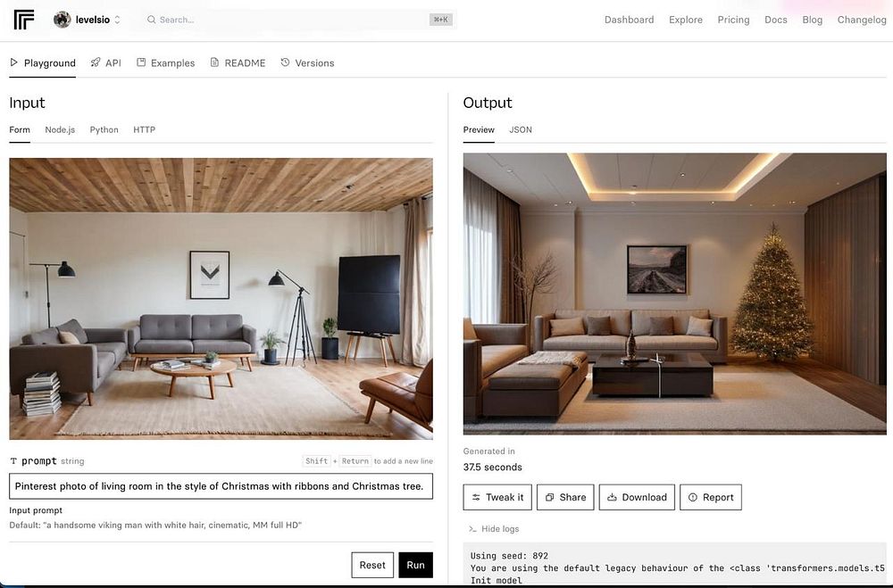Select the Python input tab

click(x=104, y=129)
